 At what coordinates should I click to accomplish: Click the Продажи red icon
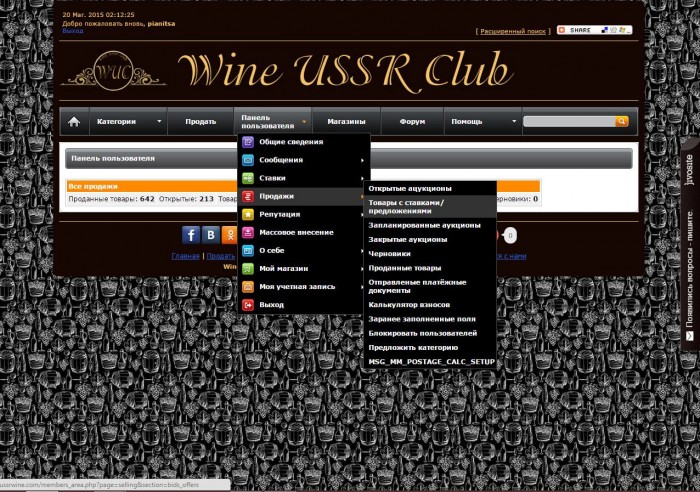248,196
